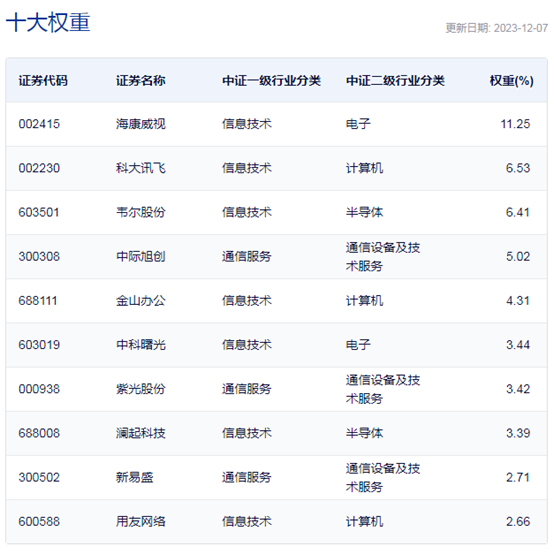
Task: Click weight value 2.71
Action: tap(518, 478)
